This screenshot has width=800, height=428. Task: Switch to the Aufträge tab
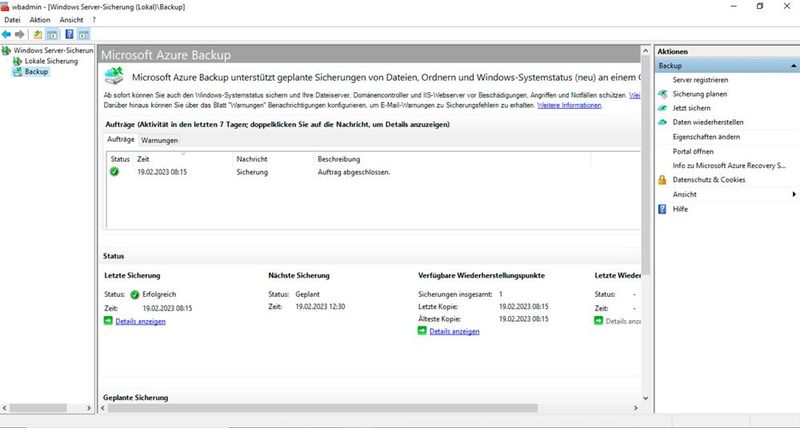[x=121, y=139]
